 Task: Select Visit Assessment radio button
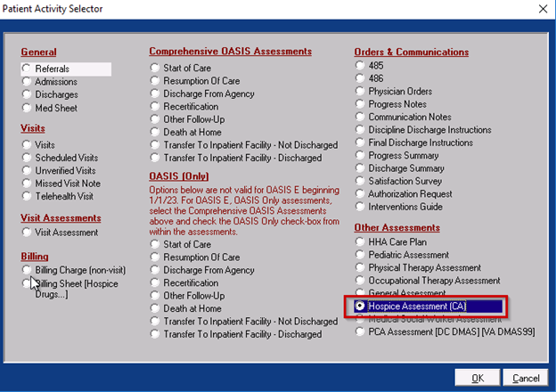[x=28, y=233]
